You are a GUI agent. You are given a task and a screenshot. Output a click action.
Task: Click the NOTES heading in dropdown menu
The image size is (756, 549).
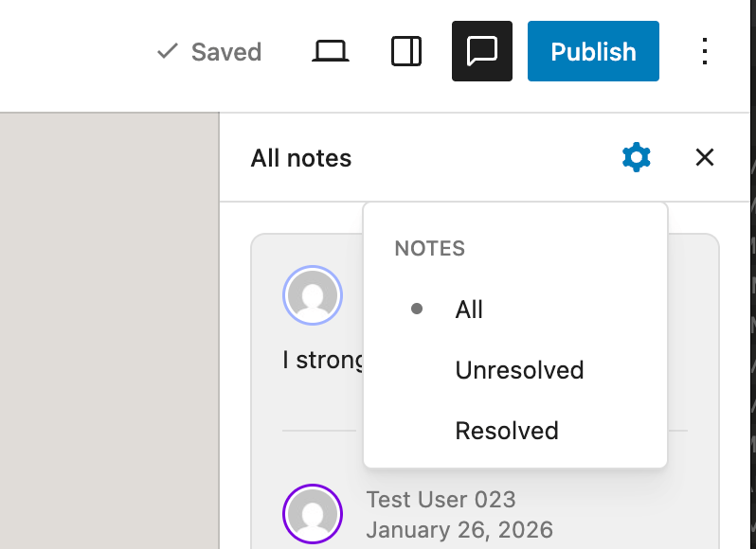coord(429,249)
